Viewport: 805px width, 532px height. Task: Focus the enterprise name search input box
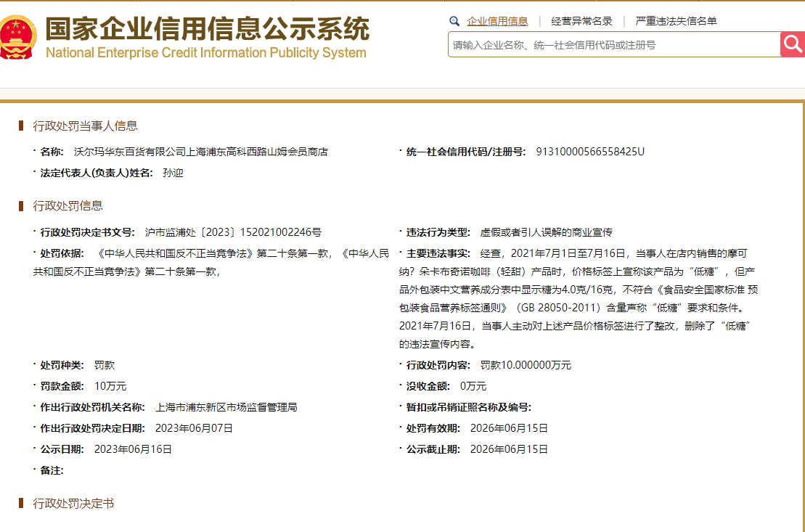613,45
